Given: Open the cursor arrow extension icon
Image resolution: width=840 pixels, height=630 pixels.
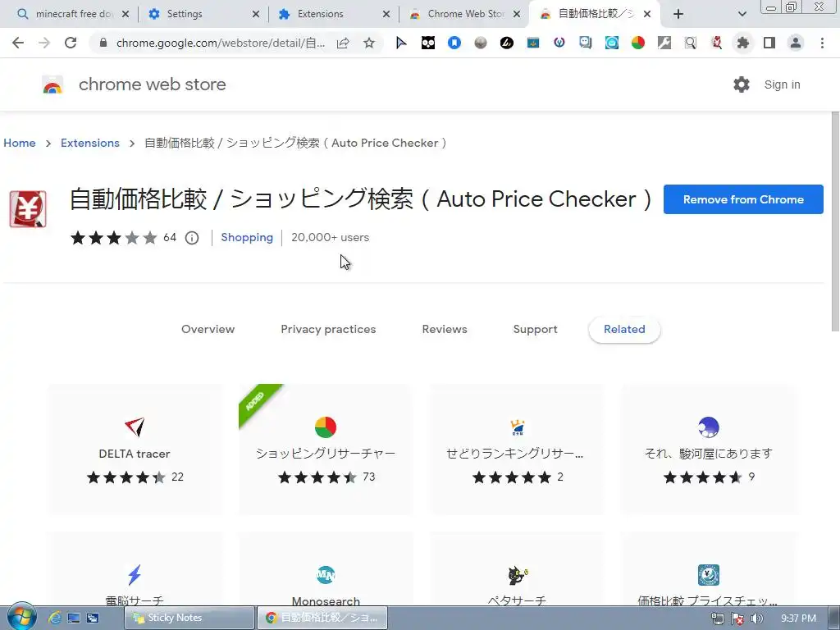Looking at the screenshot, I should tap(401, 43).
